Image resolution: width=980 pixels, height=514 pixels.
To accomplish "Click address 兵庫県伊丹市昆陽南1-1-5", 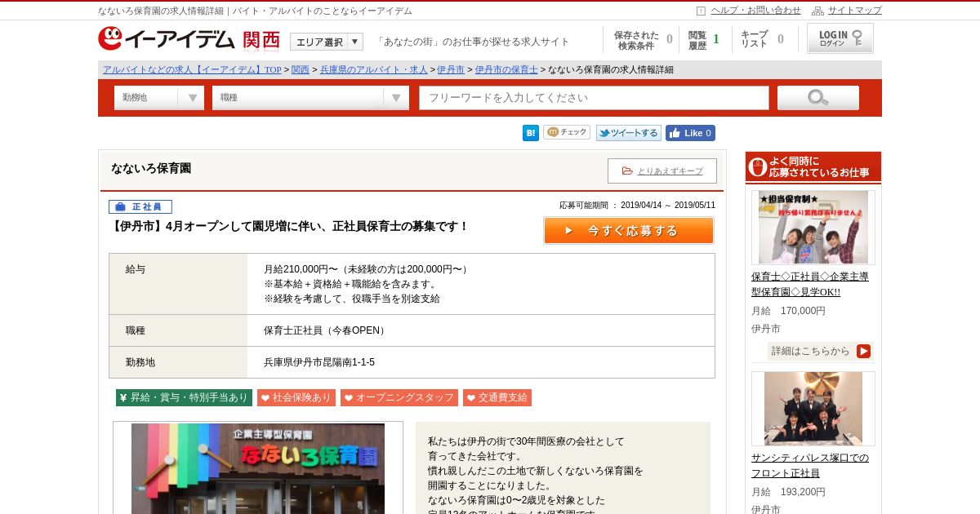I will click(319, 362).
